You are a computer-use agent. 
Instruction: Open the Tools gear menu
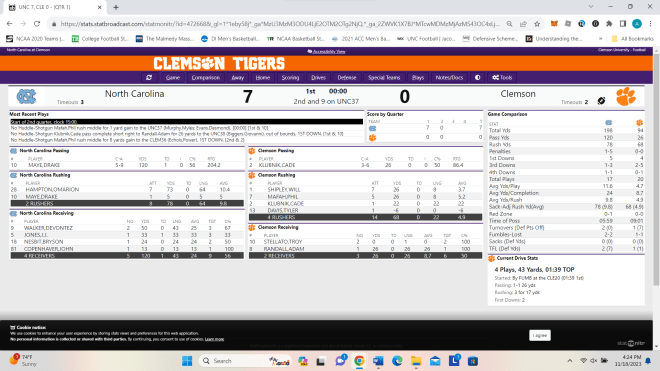(x=502, y=77)
